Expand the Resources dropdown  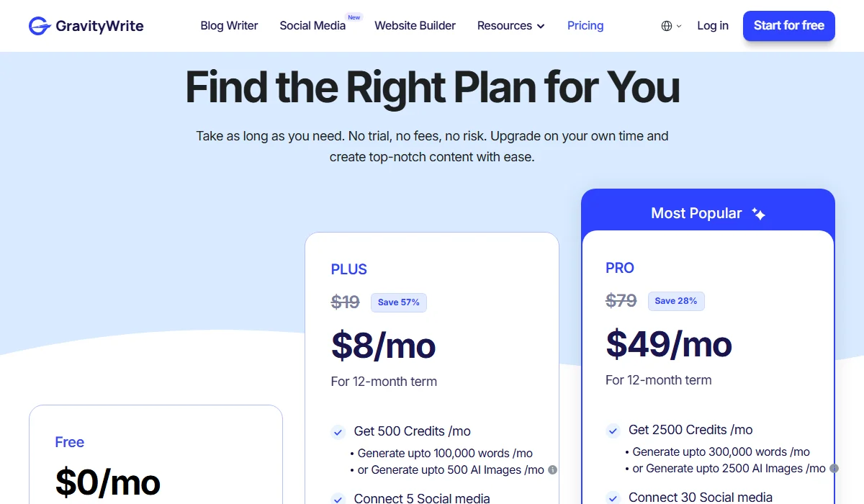click(511, 25)
